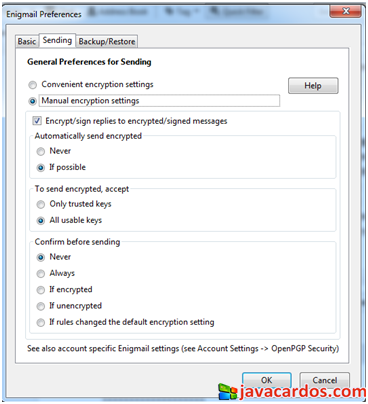Select confirm If unencrypted option
The width and height of the screenshot is (368, 404).
coord(41,306)
